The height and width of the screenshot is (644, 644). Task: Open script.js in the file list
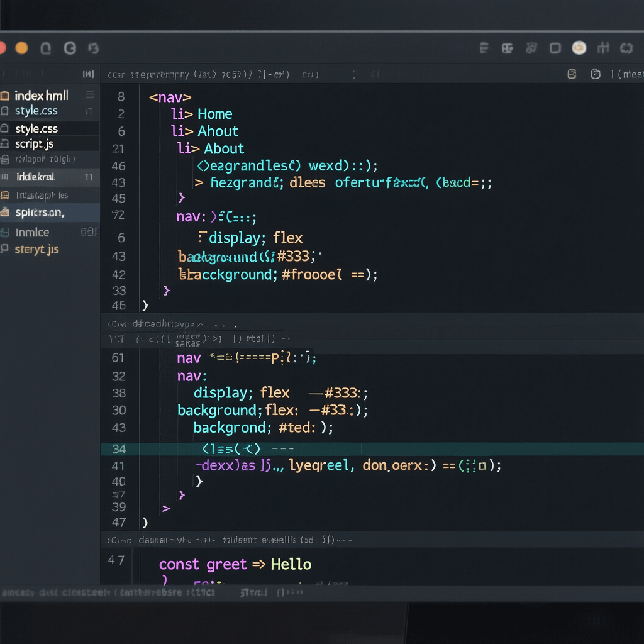pyautogui.click(x=35, y=144)
